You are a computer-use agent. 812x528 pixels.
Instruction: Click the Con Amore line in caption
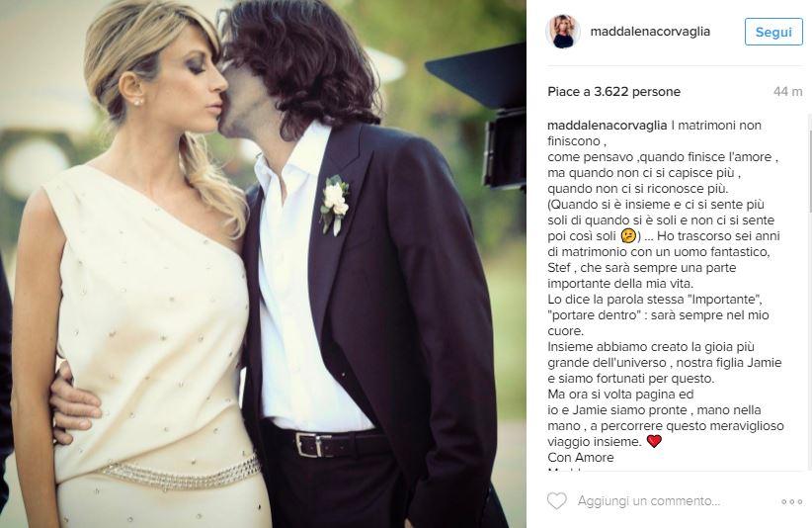(x=581, y=458)
